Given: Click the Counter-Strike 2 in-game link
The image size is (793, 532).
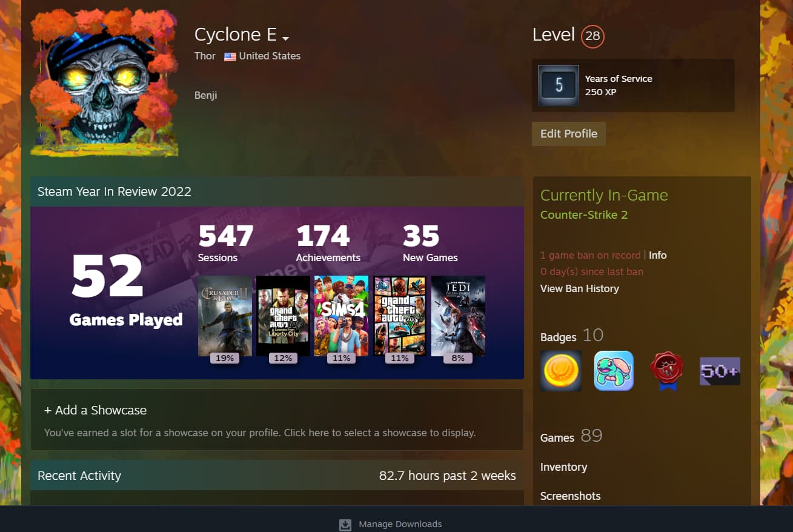Looking at the screenshot, I should 583,215.
